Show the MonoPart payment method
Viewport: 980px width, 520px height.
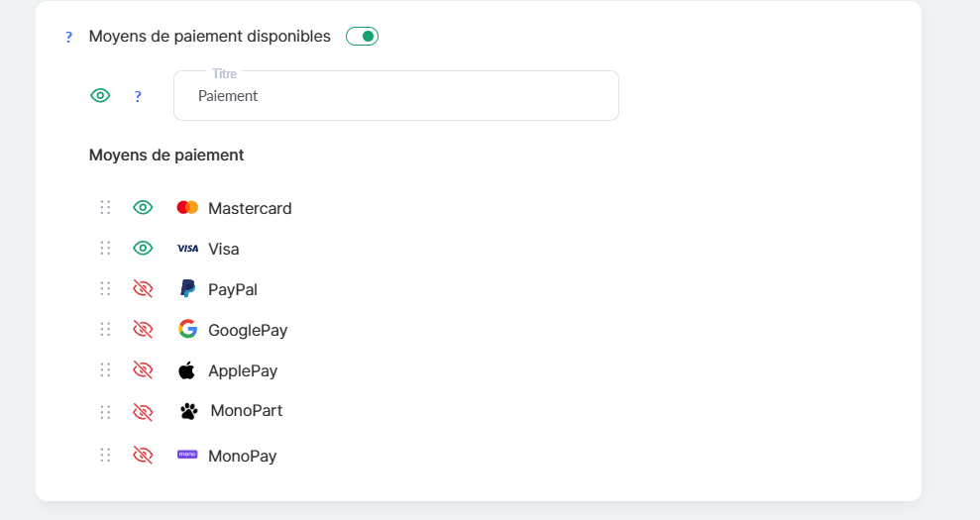[143, 410]
